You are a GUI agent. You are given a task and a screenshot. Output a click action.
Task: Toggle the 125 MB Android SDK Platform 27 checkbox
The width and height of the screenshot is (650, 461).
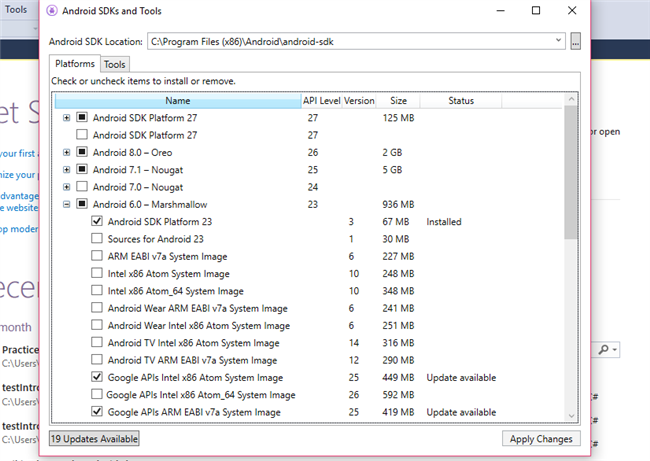coord(82,117)
